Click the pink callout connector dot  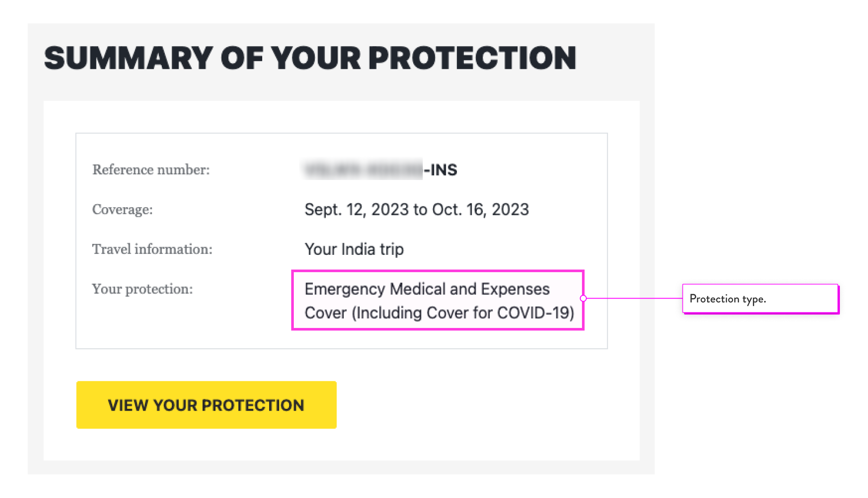point(584,298)
